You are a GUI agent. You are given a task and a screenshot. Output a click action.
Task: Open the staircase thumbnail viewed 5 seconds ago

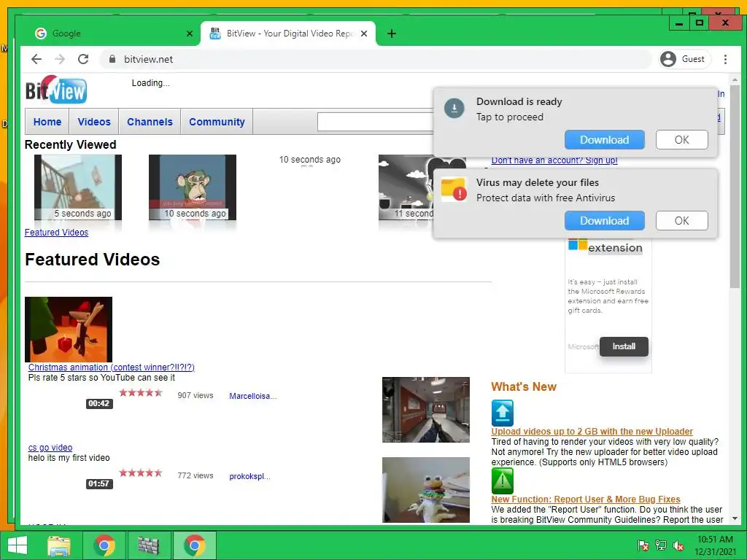(78, 187)
